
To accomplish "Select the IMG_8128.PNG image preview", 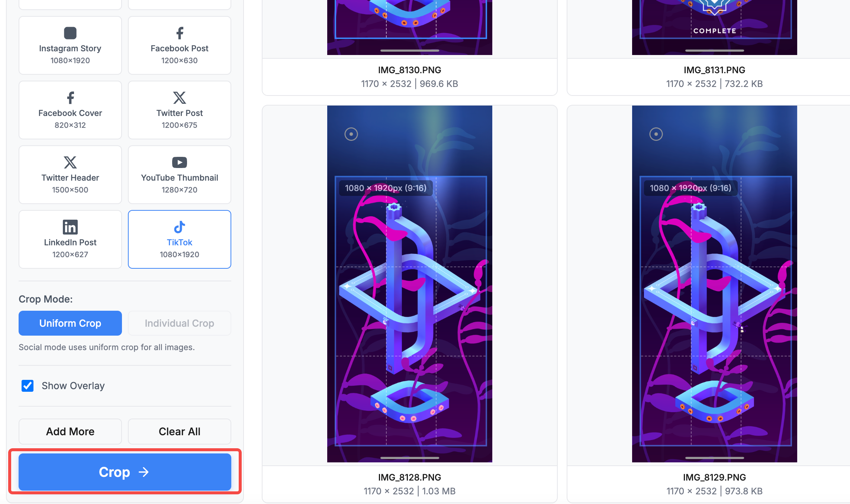I will [410, 284].
